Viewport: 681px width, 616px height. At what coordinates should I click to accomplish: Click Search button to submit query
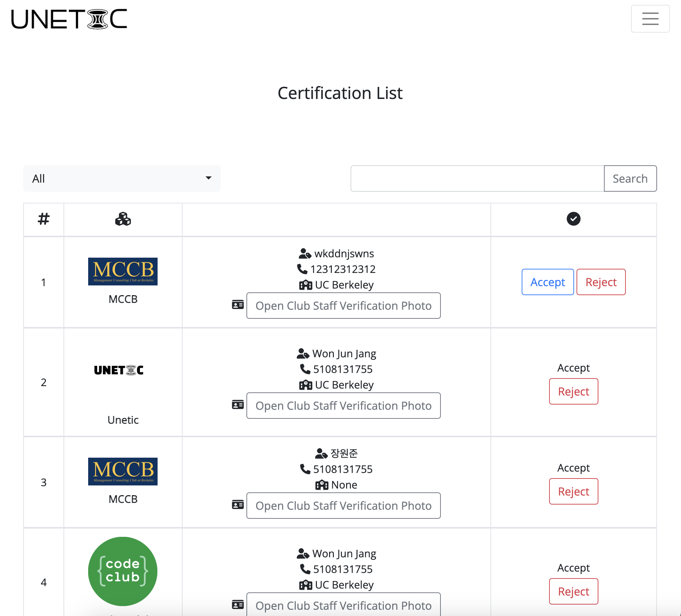click(630, 178)
